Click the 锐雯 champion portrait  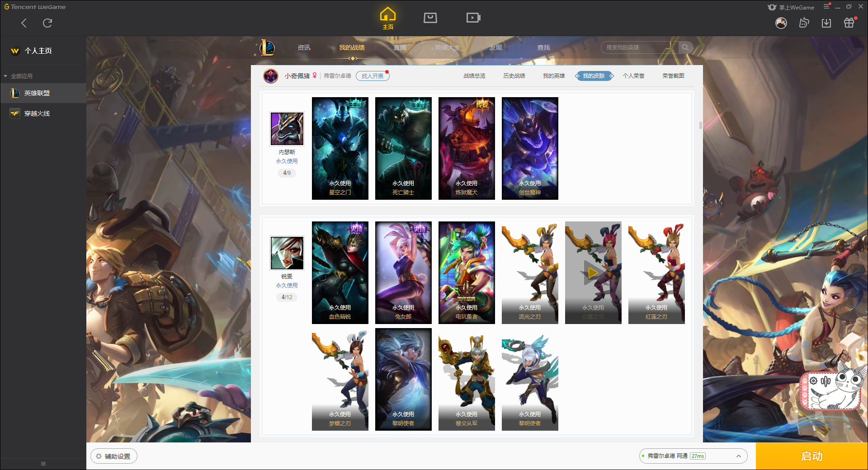click(287, 253)
